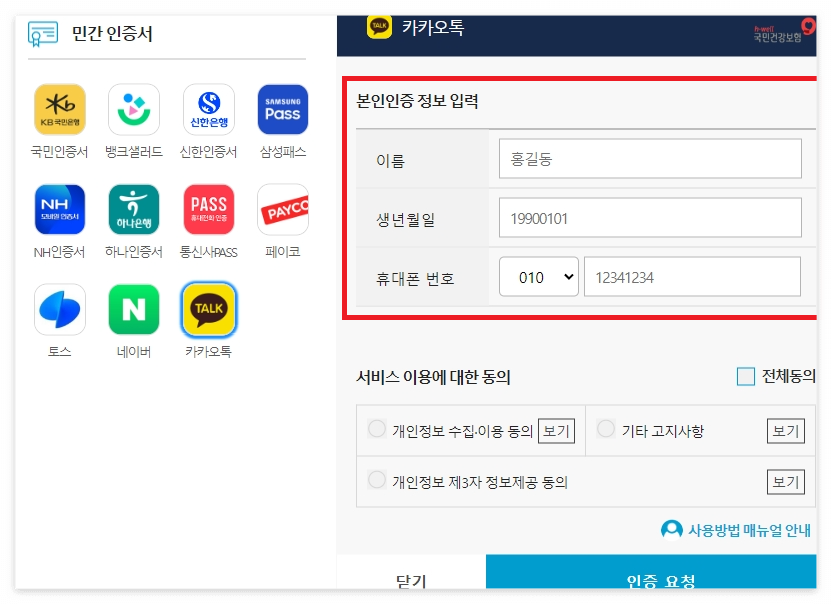Check the 전체동의 checkbox

click(746, 376)
